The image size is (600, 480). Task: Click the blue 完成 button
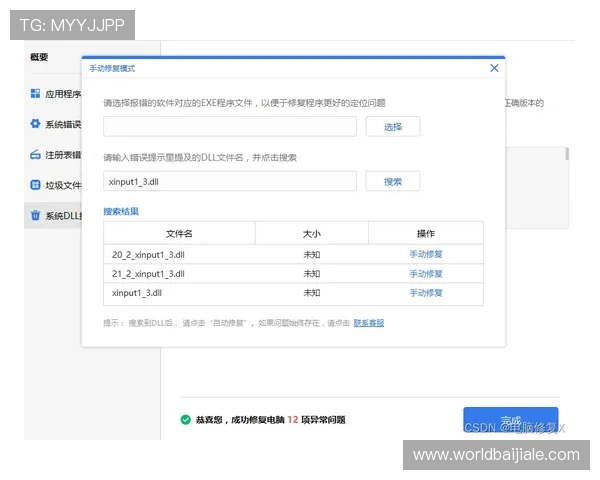510,420
